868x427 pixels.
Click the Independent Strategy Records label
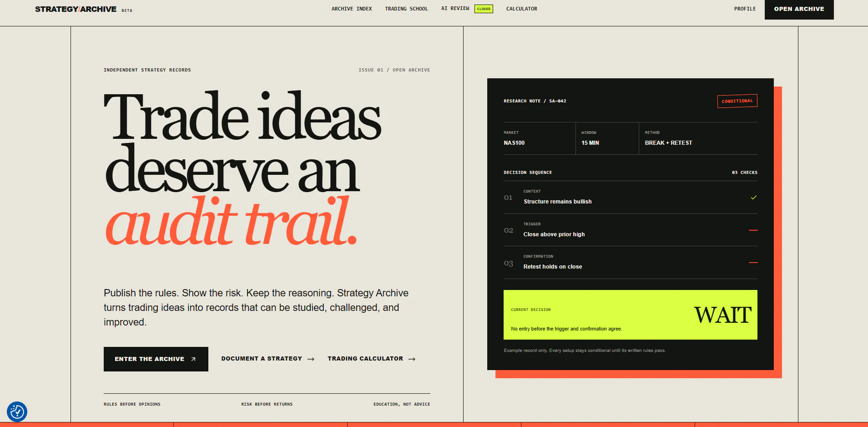pos(147,70)
